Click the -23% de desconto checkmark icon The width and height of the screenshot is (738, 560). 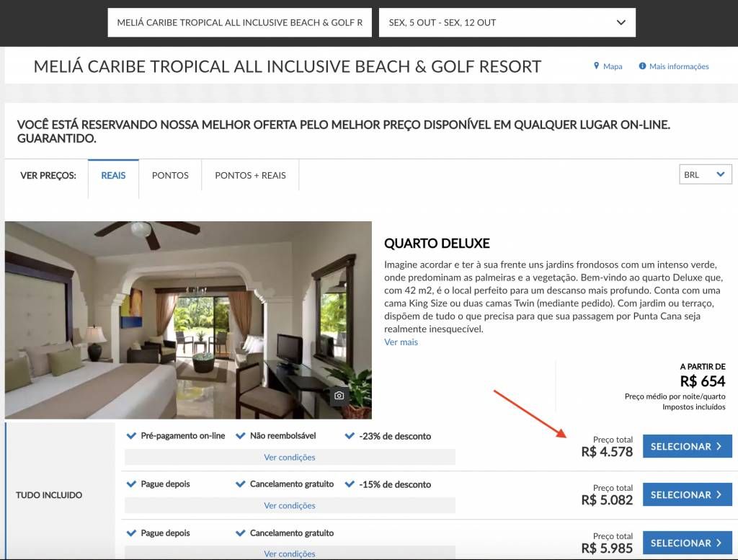pos(350,436)
